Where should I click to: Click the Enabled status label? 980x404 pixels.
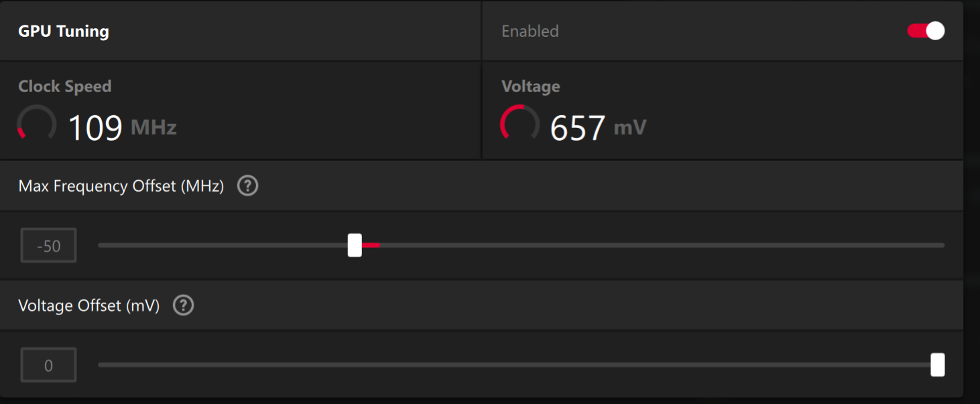click(530, 31)
